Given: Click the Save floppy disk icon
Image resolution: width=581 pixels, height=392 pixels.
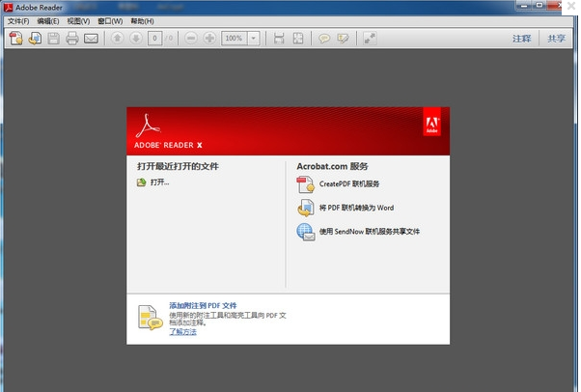Looking at the screenshot, I should tap(53, 39).
